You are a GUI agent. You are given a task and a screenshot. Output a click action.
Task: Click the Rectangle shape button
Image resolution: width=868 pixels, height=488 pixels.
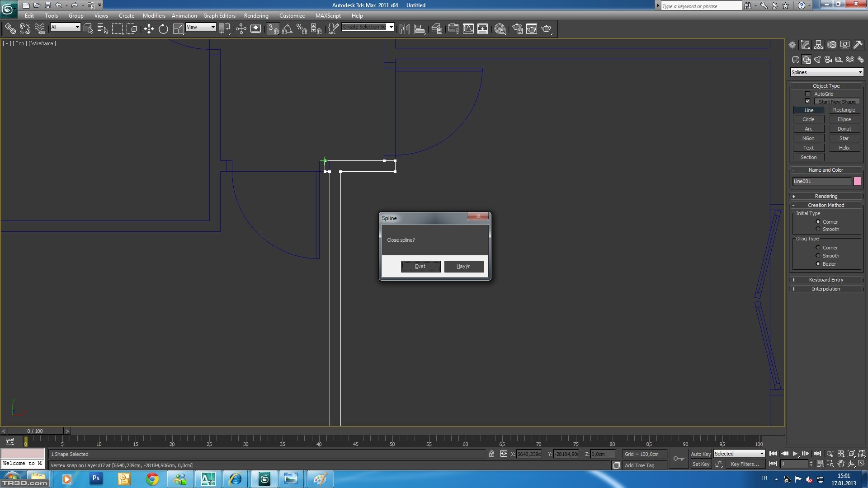(844, 110)
